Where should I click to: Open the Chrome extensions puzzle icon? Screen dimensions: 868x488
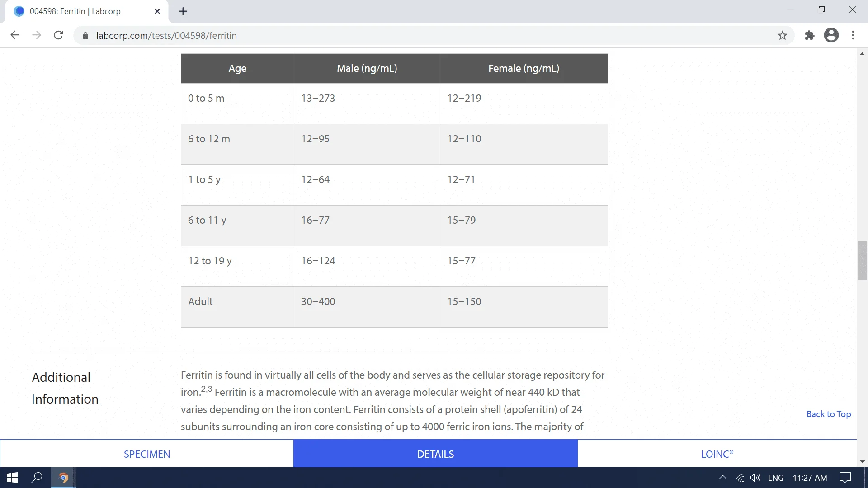(x=809, y=35)
